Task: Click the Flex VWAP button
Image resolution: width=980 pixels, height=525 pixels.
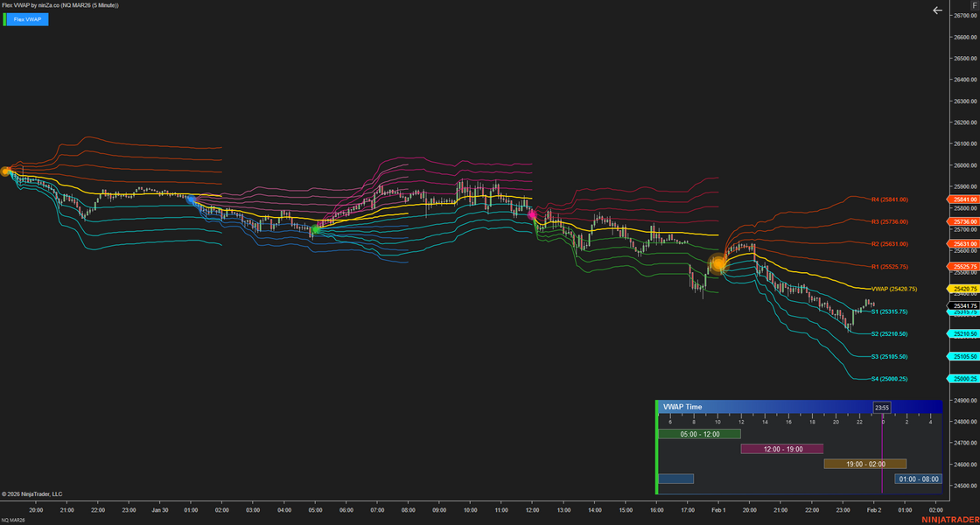Action: 27,19
